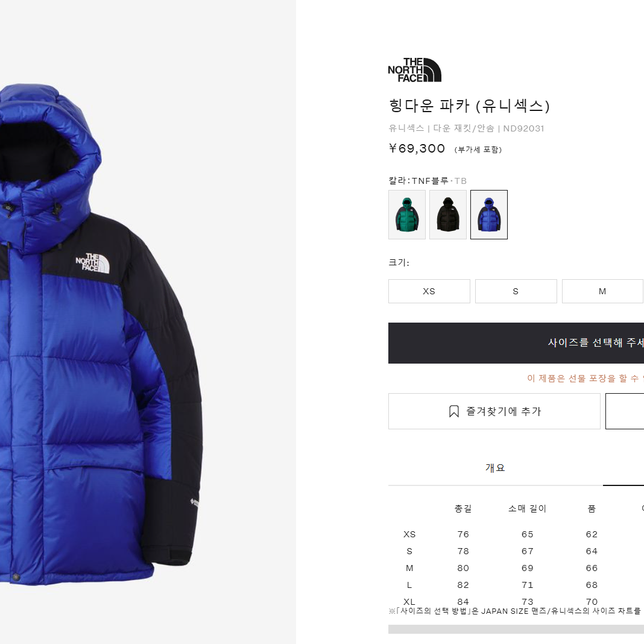Open the 유니섹스 category link
The width and height of the screenshot is (644, 644).
tap(406, 128)
